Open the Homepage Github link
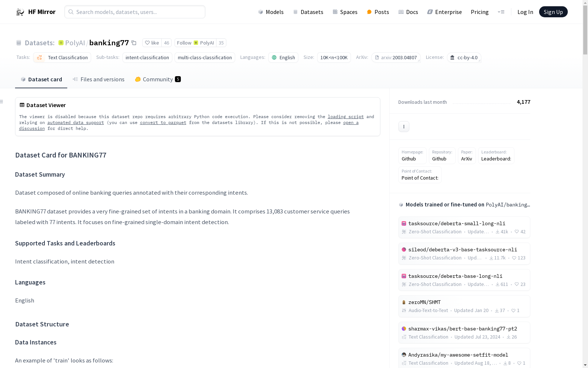 point(412,156)
